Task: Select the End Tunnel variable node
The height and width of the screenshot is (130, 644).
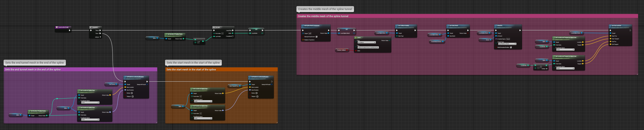Action: [111, 84]
